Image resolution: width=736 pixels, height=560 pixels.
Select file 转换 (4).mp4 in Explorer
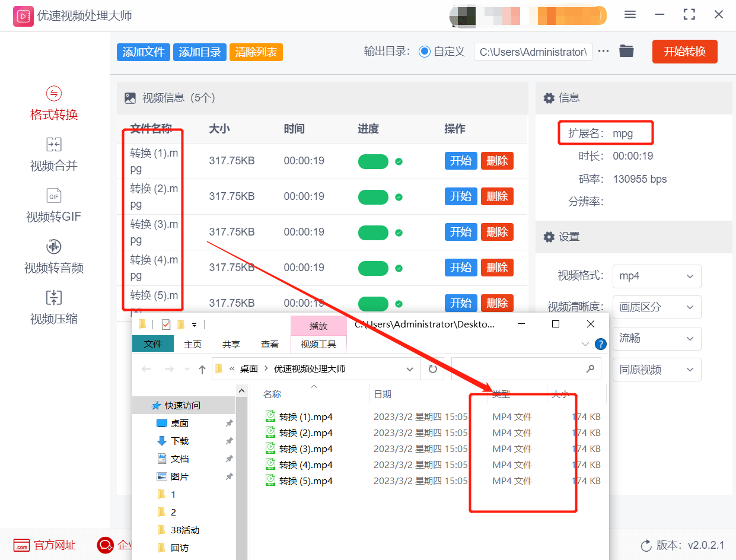click(x=306, y=464)
